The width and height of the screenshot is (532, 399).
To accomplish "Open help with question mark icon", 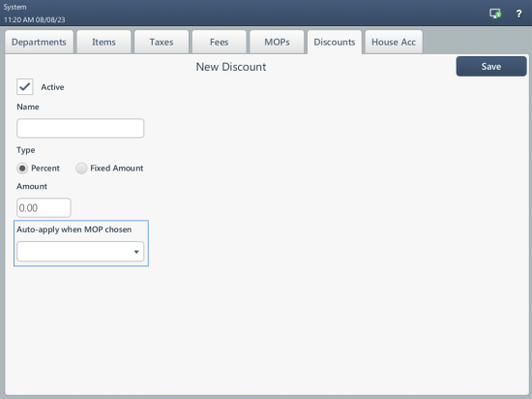I will pos(518,14).
